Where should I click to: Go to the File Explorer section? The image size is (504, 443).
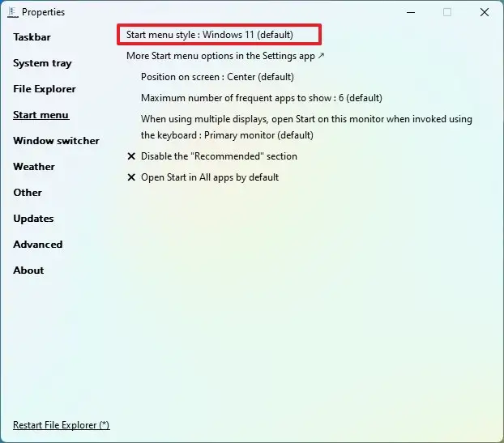click(45, 89)
